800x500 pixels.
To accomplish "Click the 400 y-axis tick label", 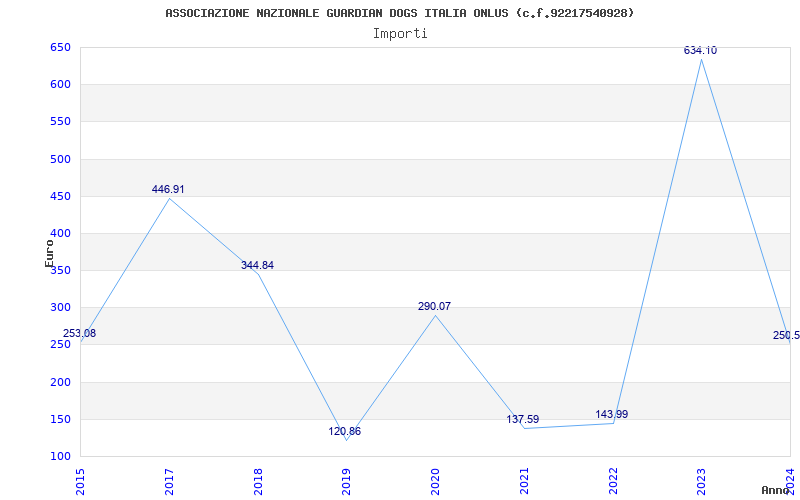I will point(60,234).
